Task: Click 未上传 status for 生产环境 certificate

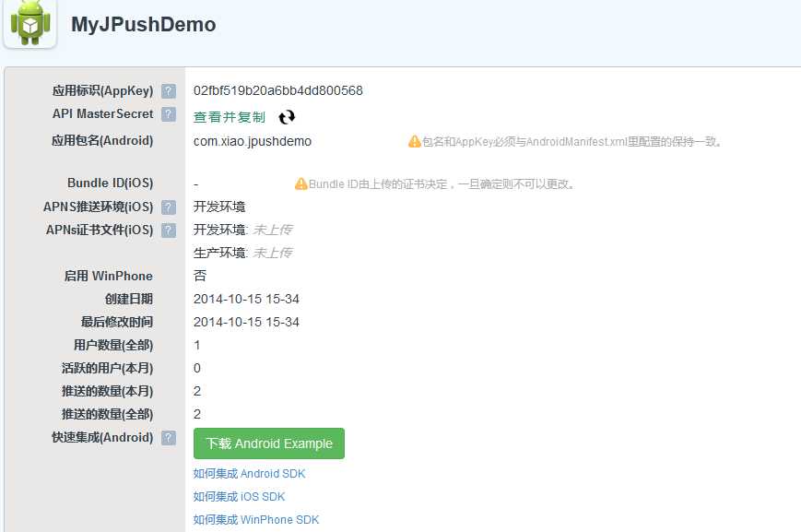Action: tap(273, 253)
